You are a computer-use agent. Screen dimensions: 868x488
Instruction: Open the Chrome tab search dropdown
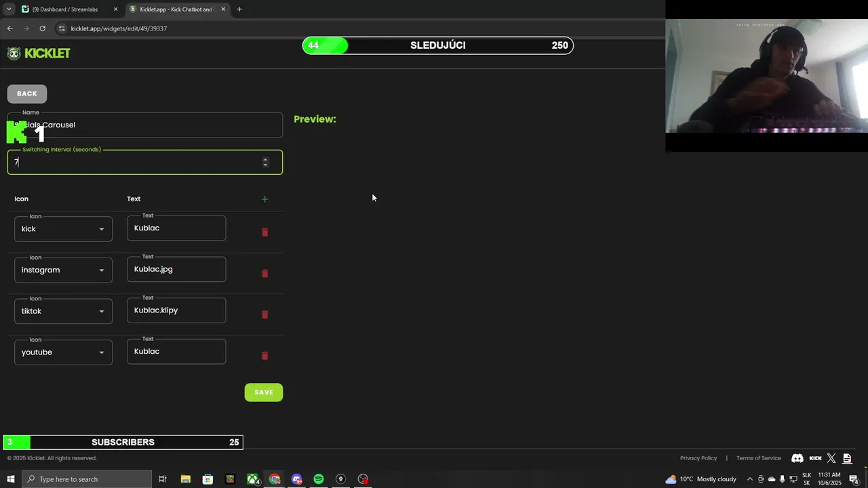pos(9,9)
